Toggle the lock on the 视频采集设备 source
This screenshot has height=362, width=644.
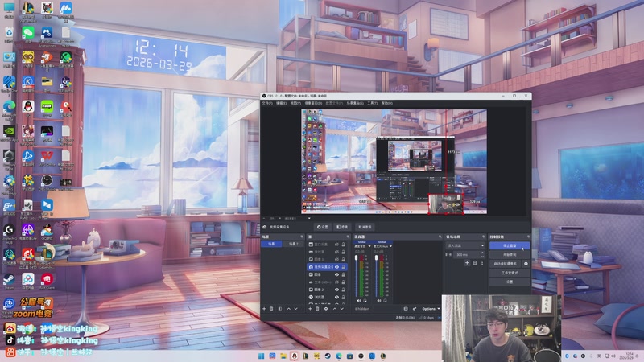tap(344, 267)
